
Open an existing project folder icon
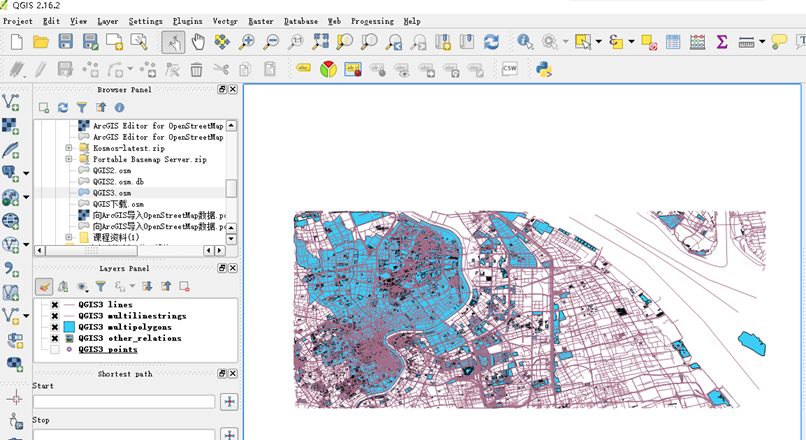41,42
